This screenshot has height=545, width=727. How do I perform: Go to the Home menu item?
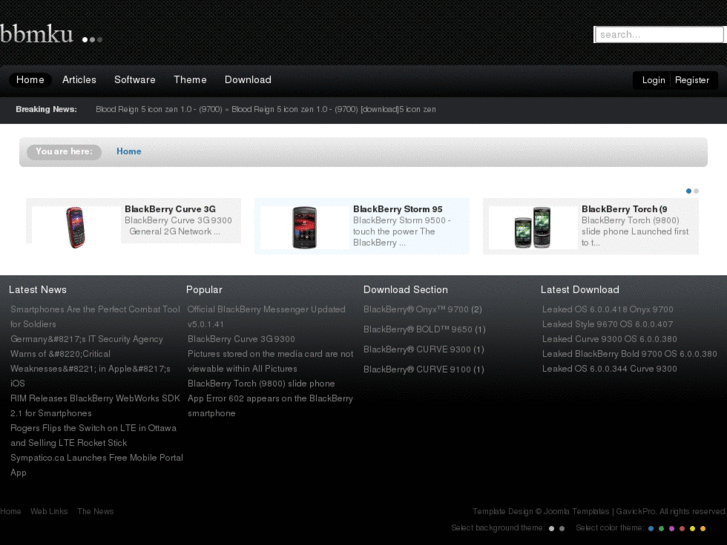point(30,80)
